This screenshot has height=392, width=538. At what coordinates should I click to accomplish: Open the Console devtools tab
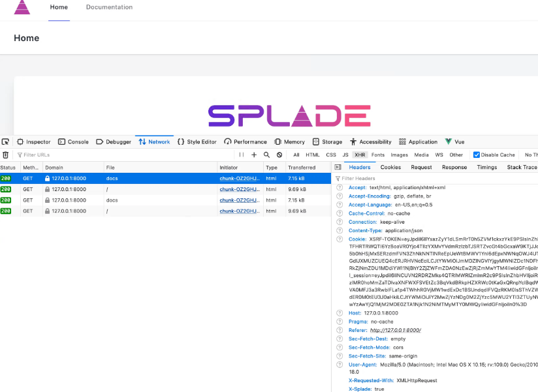point(73,142)
